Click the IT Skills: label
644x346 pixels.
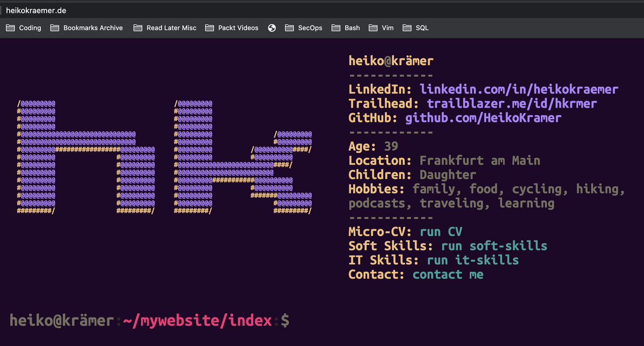pos(384,261)
